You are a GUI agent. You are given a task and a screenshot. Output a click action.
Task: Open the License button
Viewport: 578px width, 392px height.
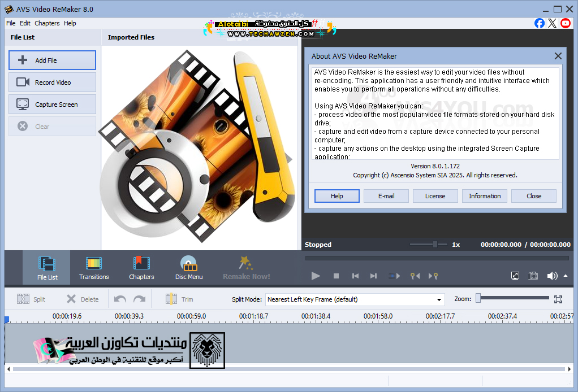[x=435, y=196]
